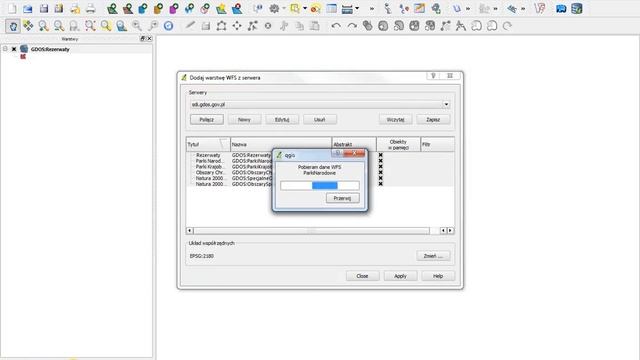Toggle visibility of GDOS:Rezerwaty layer
Screen dimensions: 640x360
point(14,49)
